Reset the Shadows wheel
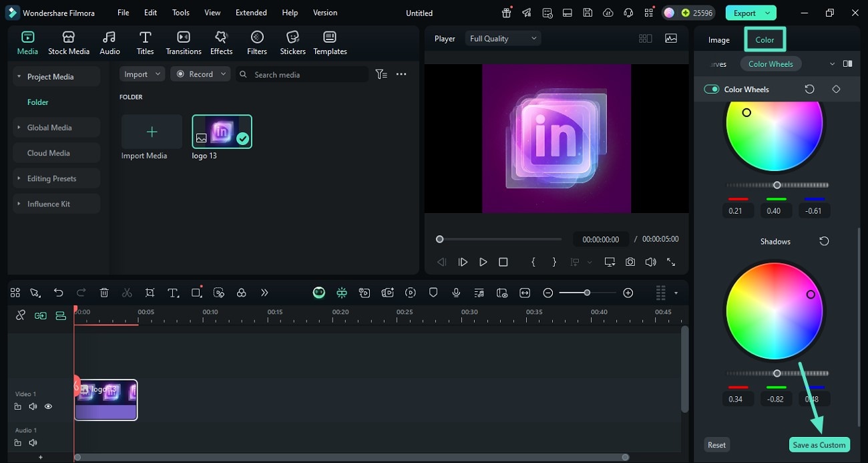Screen dimensions: 868x463 coord(824,241)
